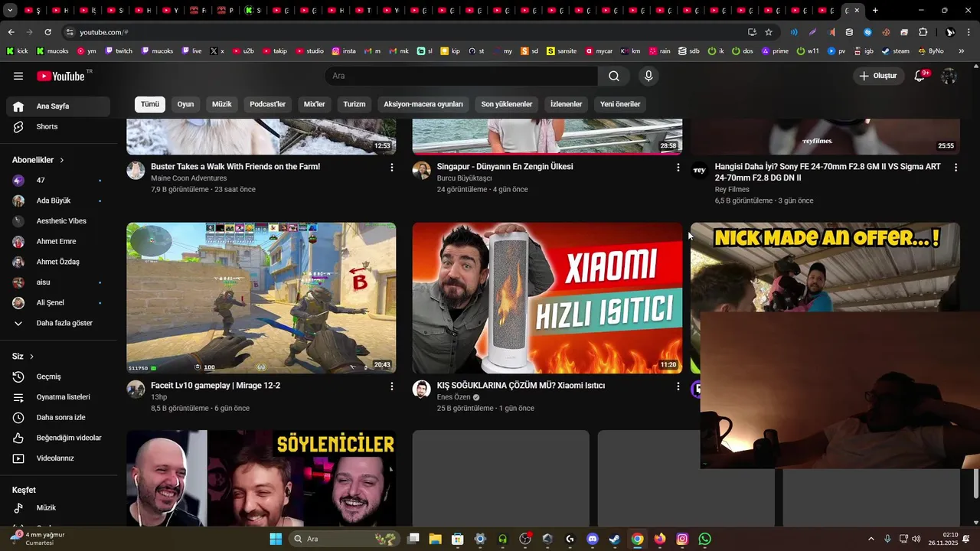Open Ahmet Özdaş subscription
Screen dimensions: 980x551
[58, 262]
